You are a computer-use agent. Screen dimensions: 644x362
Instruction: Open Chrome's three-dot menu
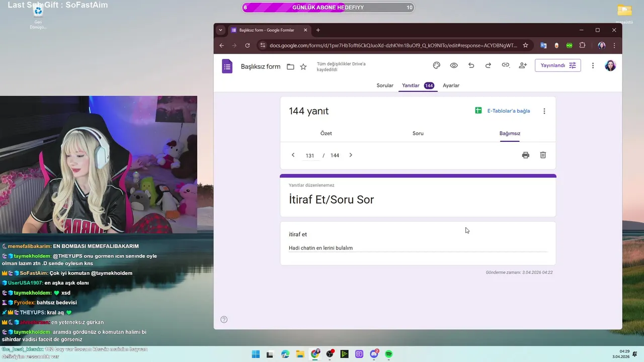coord(614,45)
